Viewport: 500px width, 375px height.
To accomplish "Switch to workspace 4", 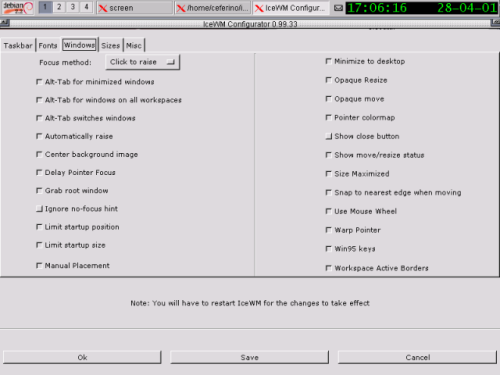I will coord(86,7).
